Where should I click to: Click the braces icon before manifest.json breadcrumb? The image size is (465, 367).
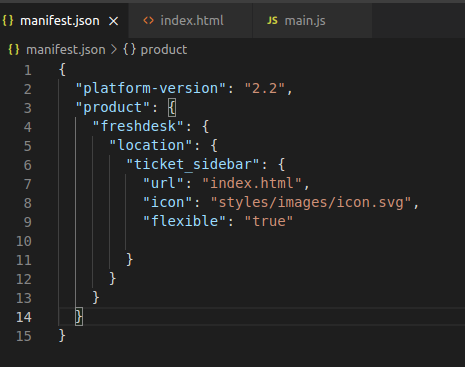point(14,49)
